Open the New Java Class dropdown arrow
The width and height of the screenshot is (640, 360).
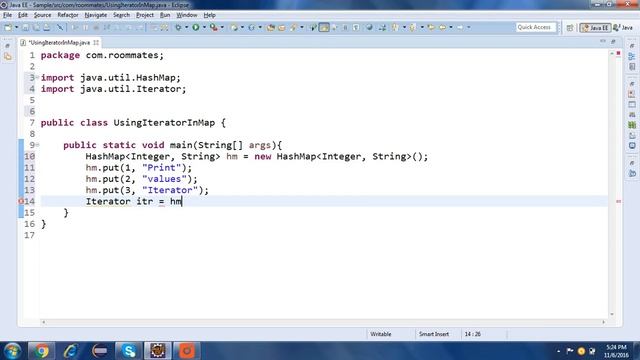tap(260, 27)
